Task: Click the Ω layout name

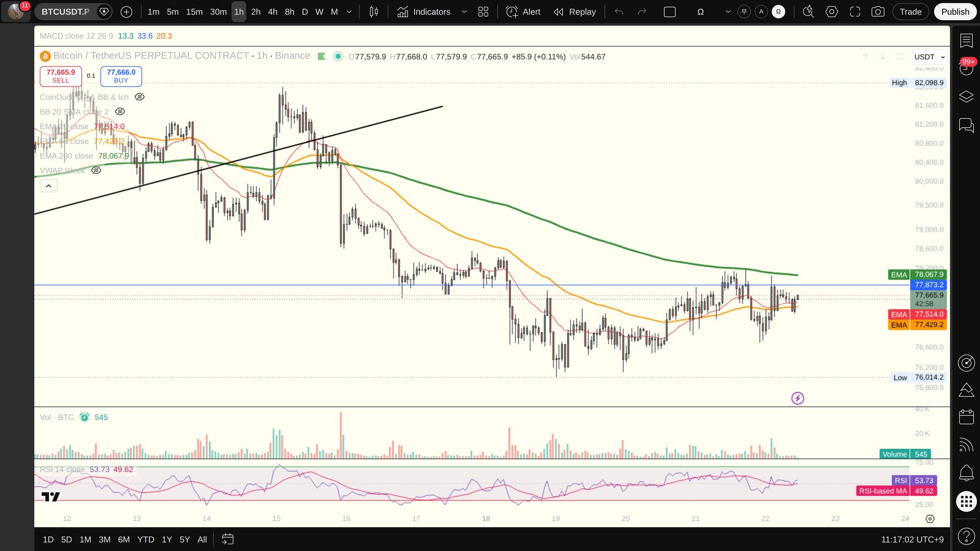Action: click(701, 12)
